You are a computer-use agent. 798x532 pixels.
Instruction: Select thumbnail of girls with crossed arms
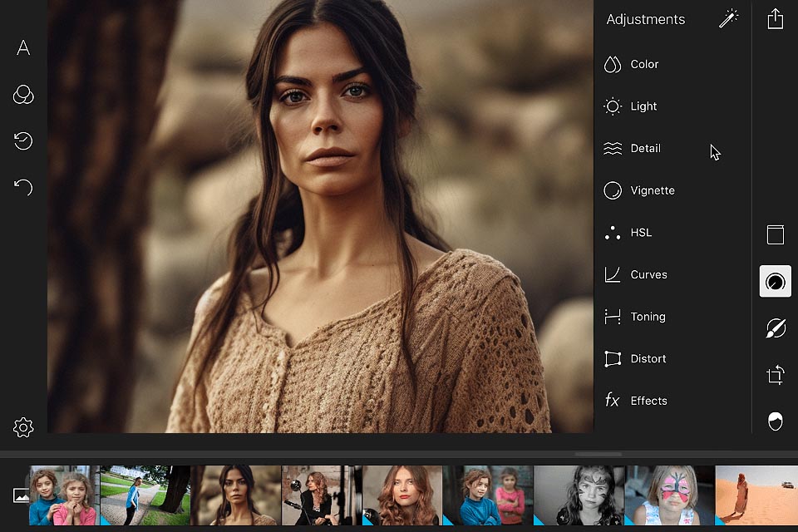click(x=488, y=495)
